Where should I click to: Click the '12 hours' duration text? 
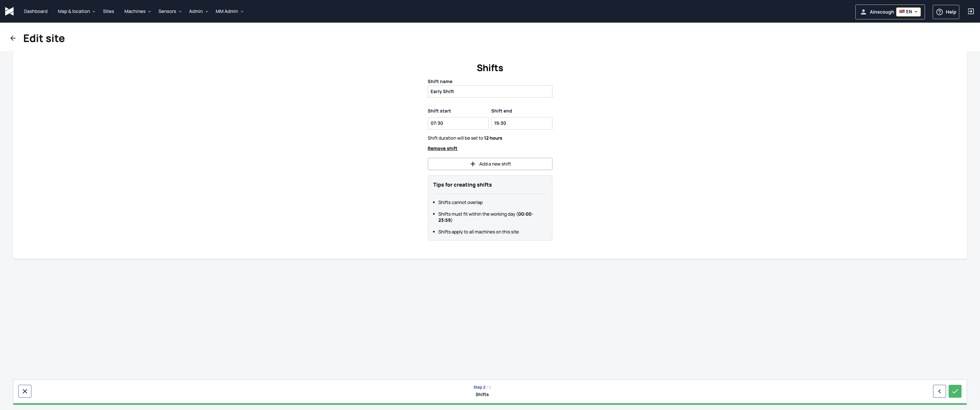coord(493,138)
